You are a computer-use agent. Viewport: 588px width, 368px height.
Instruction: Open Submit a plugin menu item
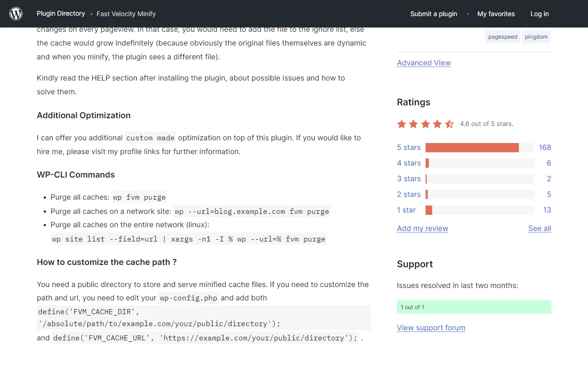click(x=434, y=14)
